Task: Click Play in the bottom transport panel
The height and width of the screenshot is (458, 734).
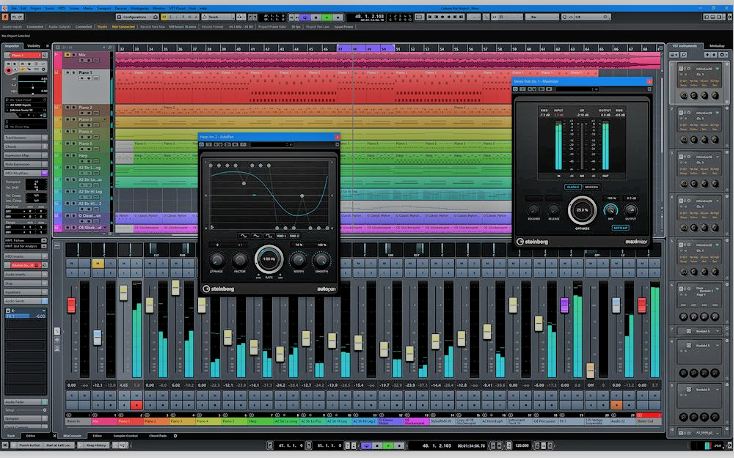Action: [x=388, y=445]
